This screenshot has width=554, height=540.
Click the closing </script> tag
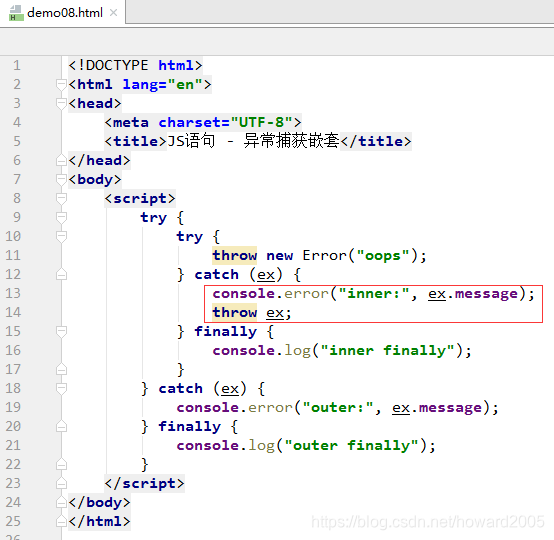point(145,483)
